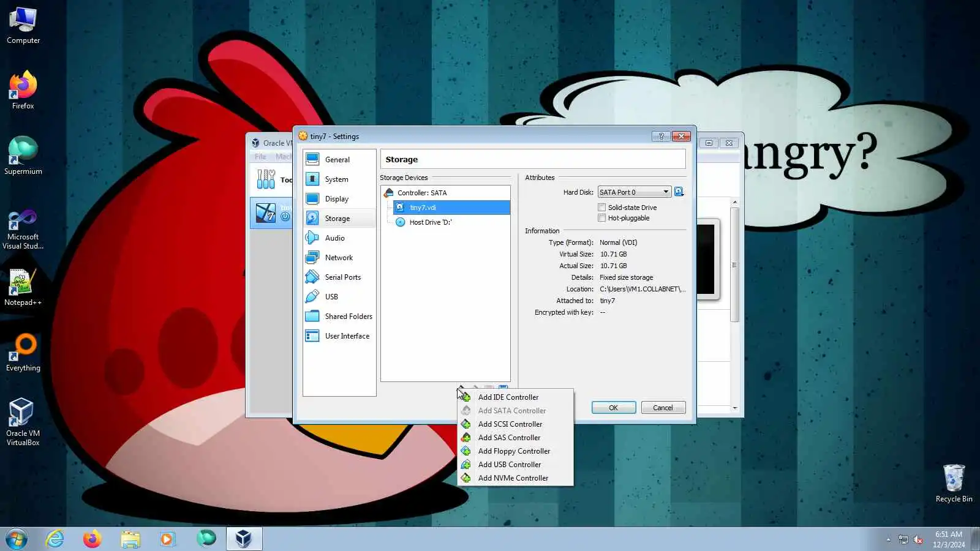The height and width of the screenshot is (551, 980).
Task: Click the 'Normal (VDI)' type value
Action: coord(618,242)
